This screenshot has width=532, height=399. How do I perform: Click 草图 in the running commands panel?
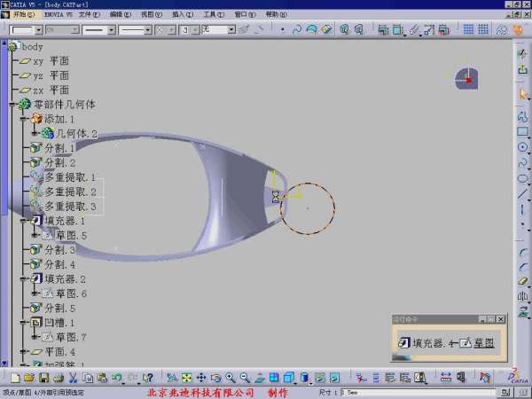[x=483, y=341]
